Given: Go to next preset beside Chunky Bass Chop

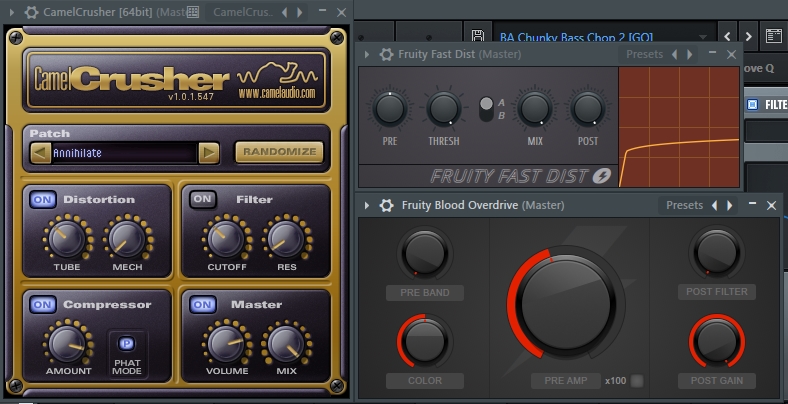Looking at the screenshot, I should [749, 36].
